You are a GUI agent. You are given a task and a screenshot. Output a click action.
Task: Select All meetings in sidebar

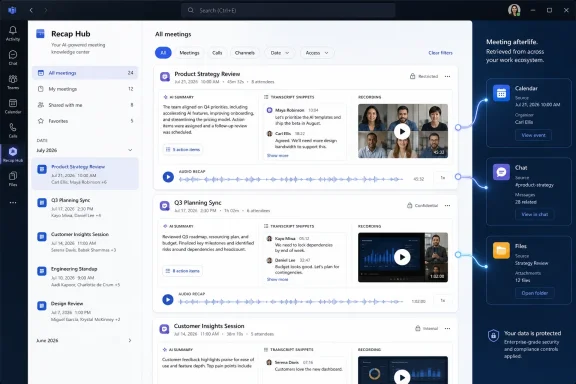85,73
